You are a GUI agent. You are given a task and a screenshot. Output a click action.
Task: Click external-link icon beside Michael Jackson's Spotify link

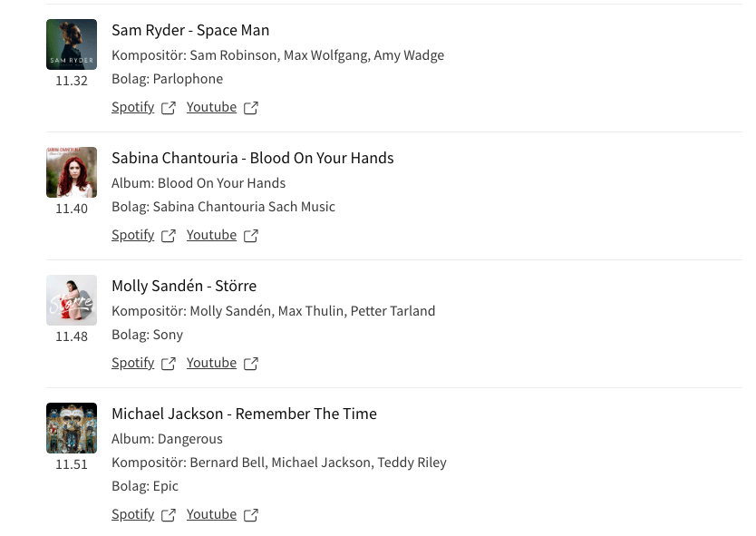tap(169, 515)
